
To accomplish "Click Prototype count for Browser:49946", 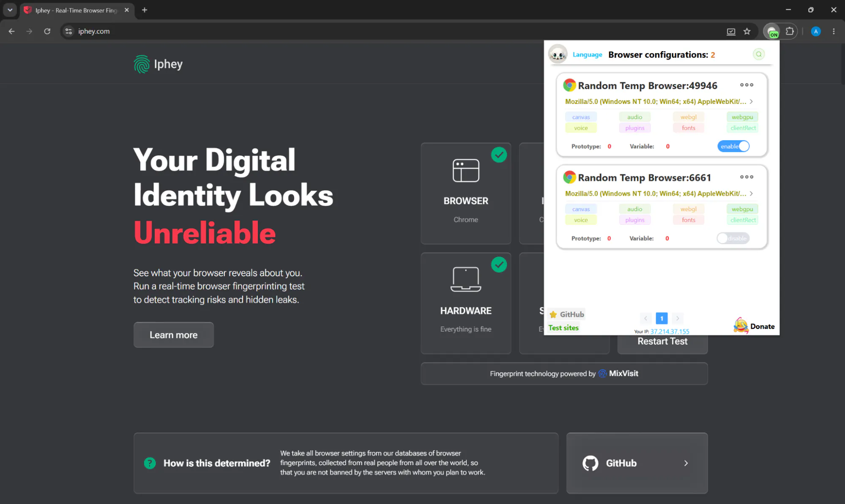I will tap(609, 147).
